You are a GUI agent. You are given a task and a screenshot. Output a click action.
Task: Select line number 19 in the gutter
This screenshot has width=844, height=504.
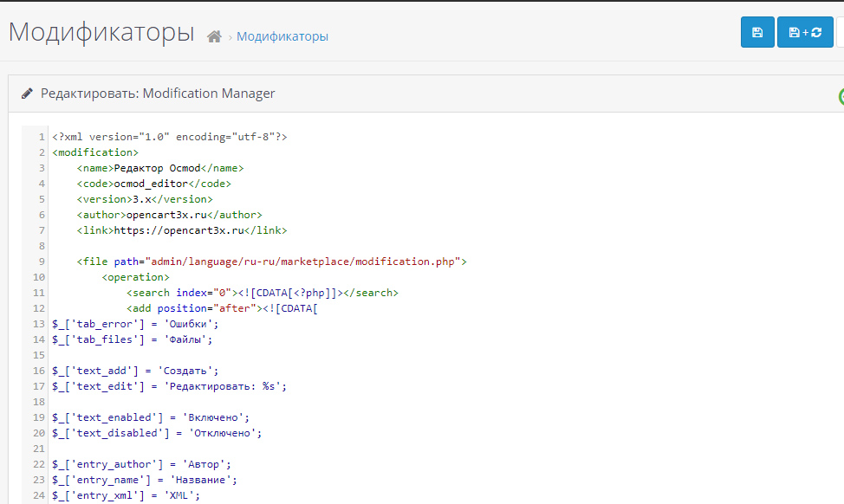pos(39,418)
